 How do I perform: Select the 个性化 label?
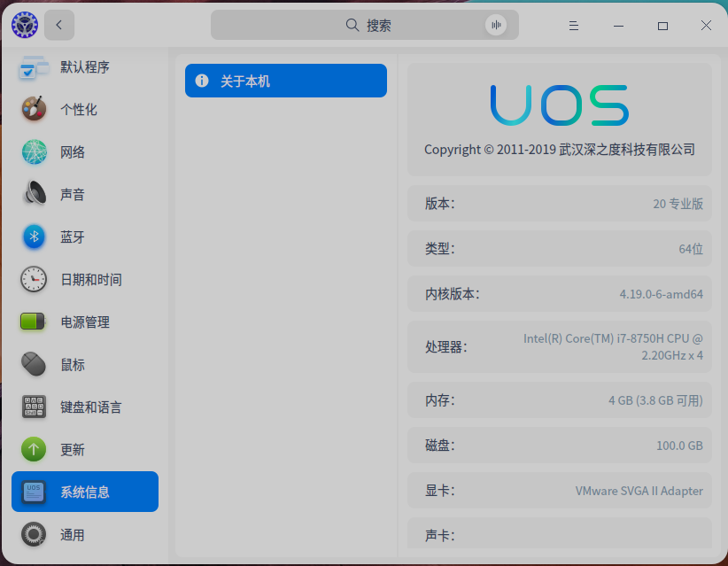79,110
